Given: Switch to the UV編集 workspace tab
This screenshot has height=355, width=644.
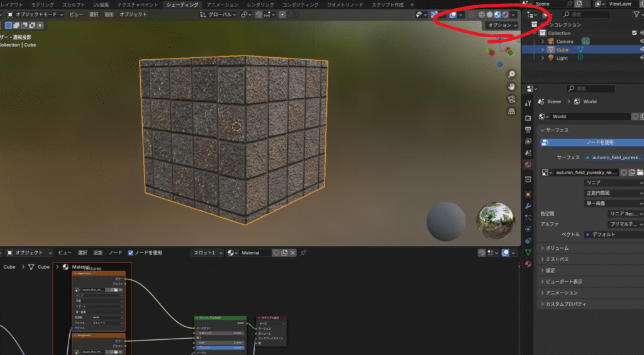Looking at the screenshot, I should point(101,4).
